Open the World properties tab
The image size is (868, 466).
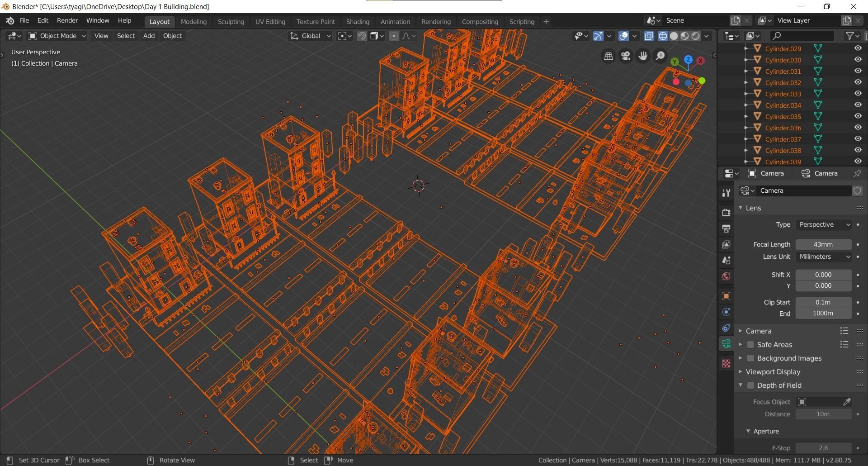point(726,276)
